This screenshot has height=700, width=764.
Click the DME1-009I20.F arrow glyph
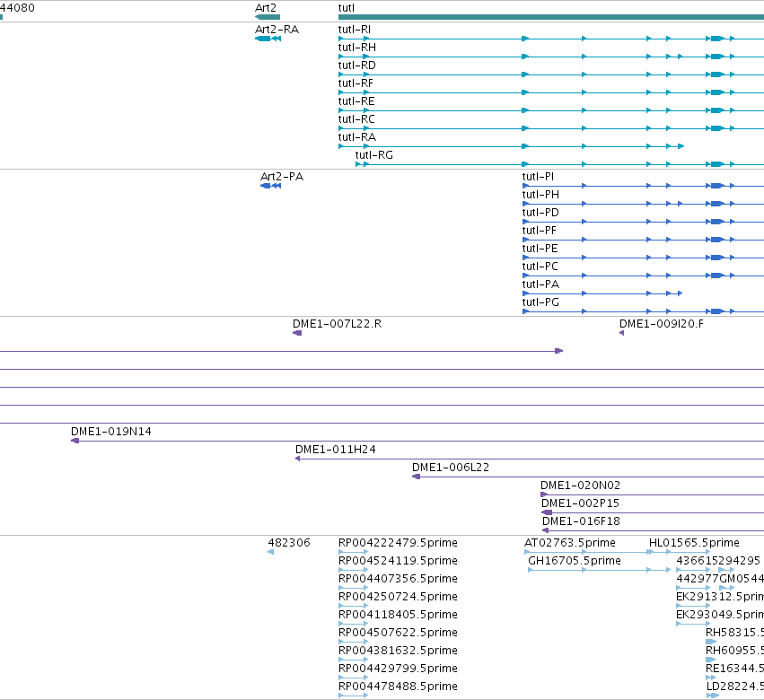(622, 333)
